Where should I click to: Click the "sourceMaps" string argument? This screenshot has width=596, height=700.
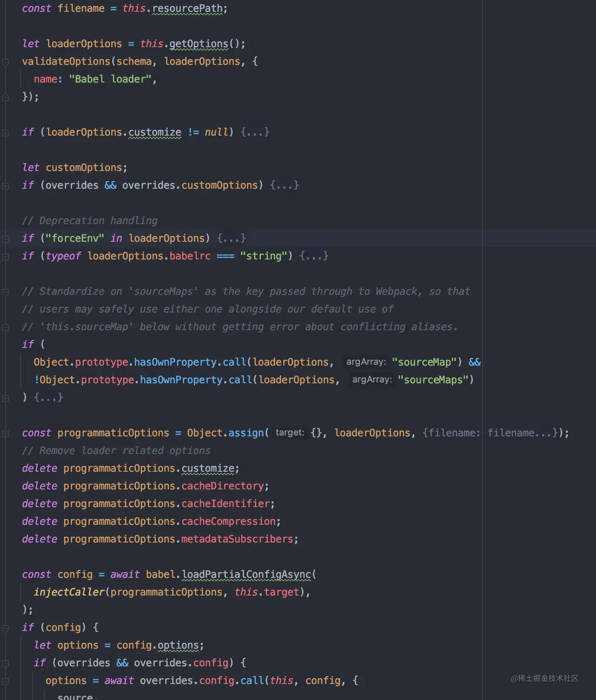(x=433, y=380)
